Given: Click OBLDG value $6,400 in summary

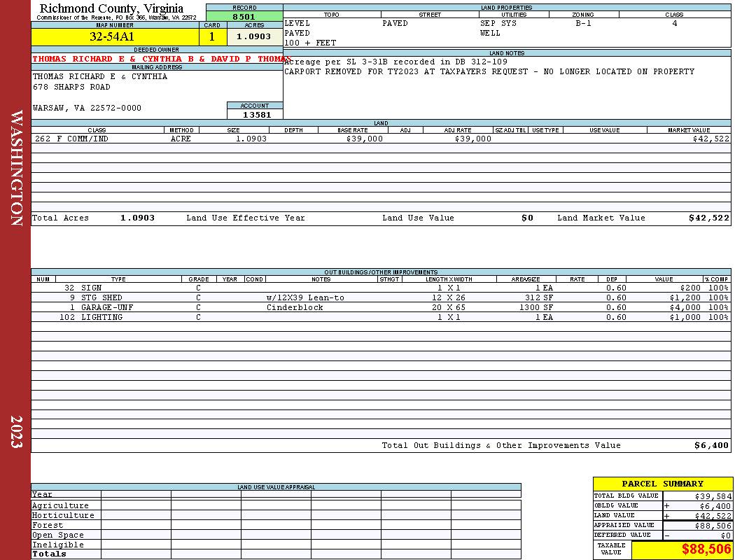Looking at the screenshot, I should pos(715,506).
